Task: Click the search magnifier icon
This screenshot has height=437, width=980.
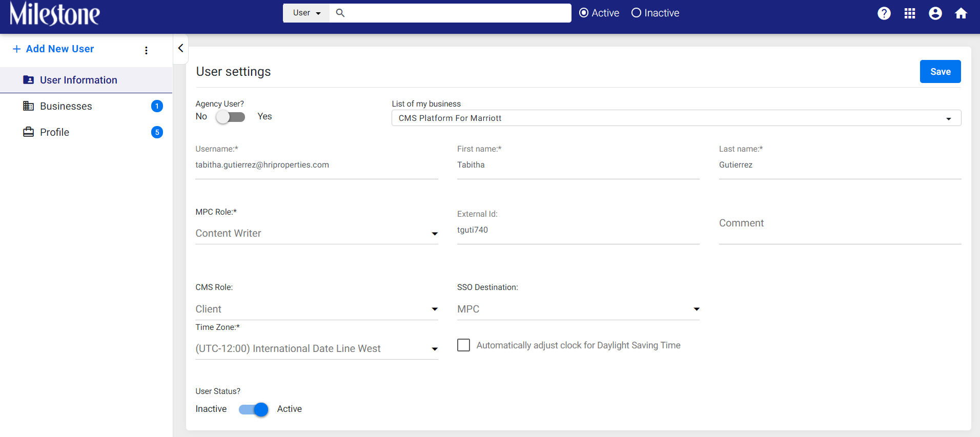Action: [x=340, y=13]
